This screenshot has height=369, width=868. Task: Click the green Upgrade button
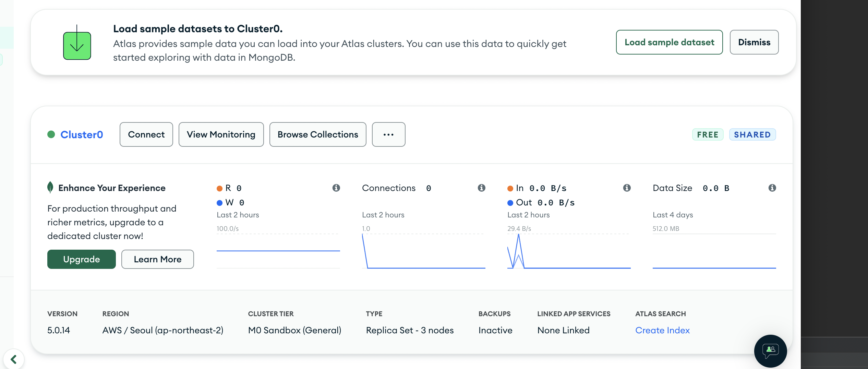[82, 259]
